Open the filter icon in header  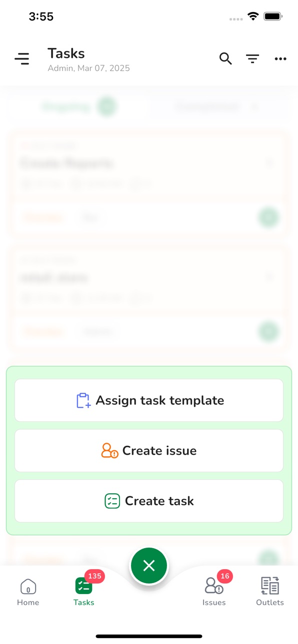tap(252, 59)
